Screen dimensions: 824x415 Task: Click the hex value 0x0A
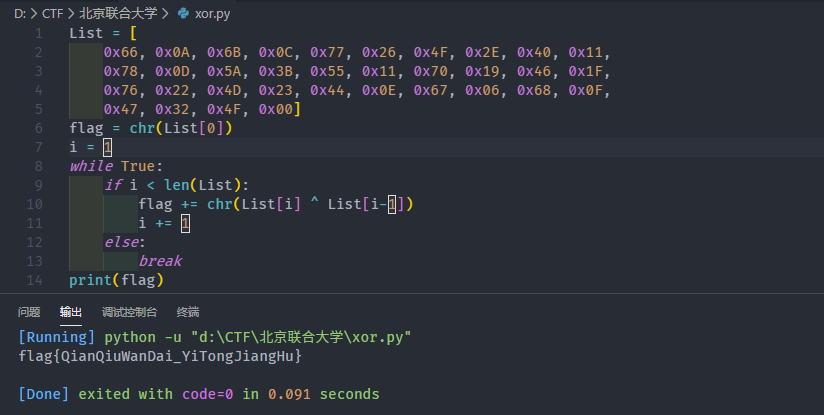click(x=172, y=53)
